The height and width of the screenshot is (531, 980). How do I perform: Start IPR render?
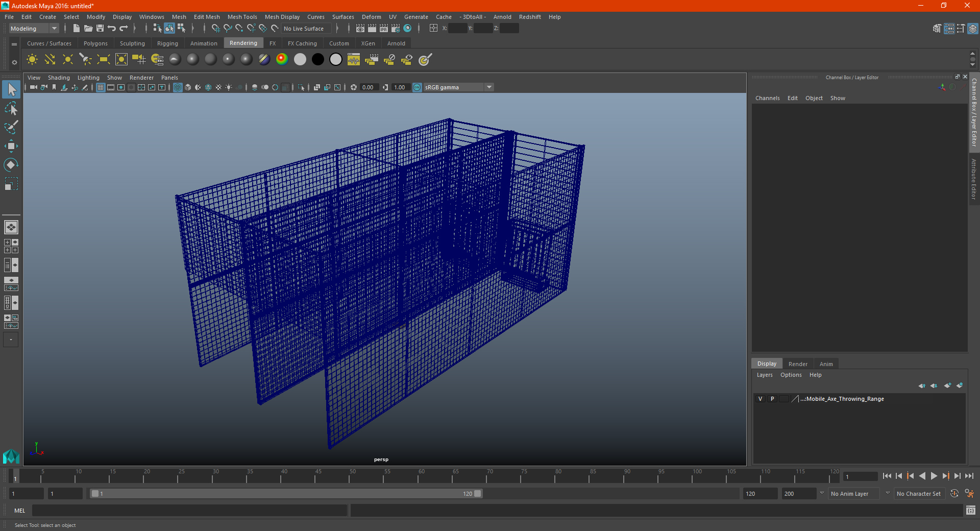pyautogui.click(x=384, y=29)
